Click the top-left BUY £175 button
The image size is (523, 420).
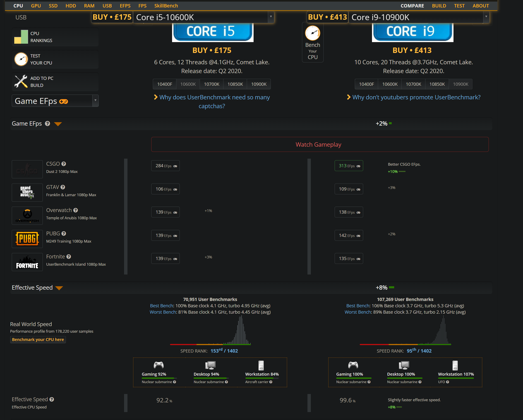click(112, 17)
